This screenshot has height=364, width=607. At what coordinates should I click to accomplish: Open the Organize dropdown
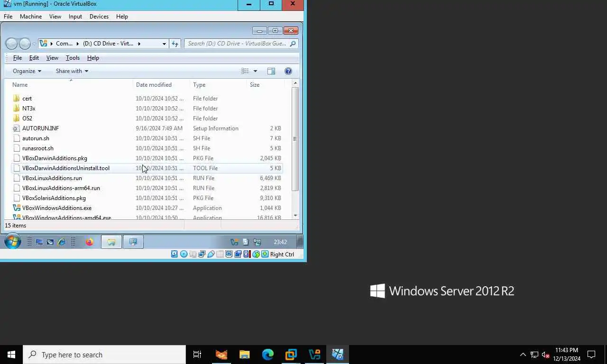(x=27, y=71)
